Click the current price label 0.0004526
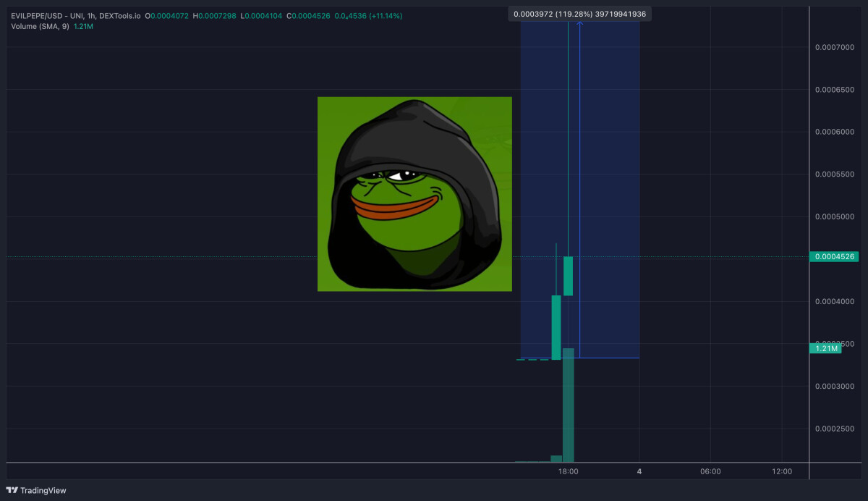Viewport: 868px width, 501px height. tap(833, 256)
